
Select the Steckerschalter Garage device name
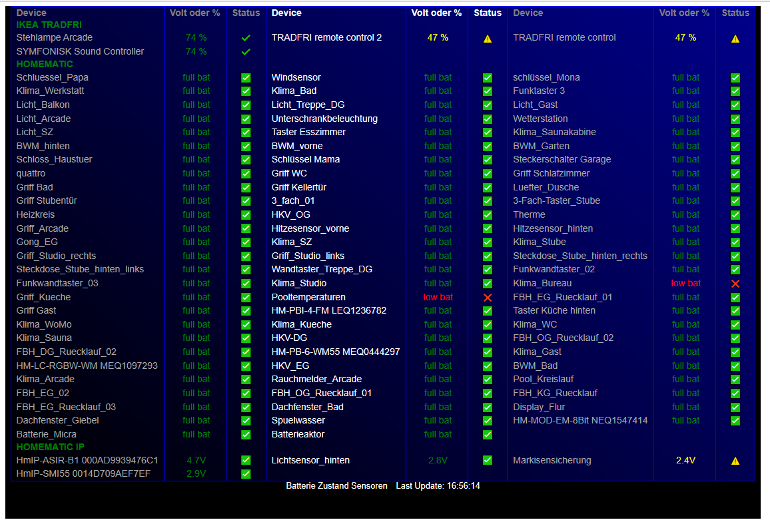[562, 160]
